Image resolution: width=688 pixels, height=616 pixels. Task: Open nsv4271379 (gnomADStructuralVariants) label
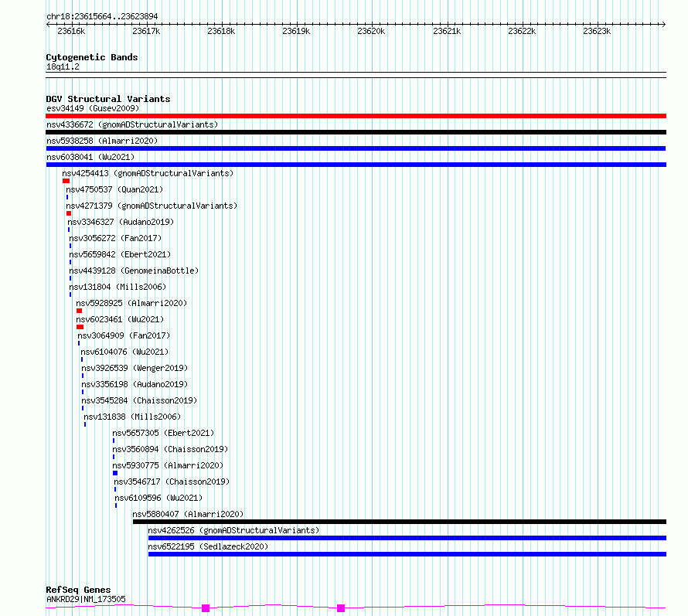(x=152, y=206)
